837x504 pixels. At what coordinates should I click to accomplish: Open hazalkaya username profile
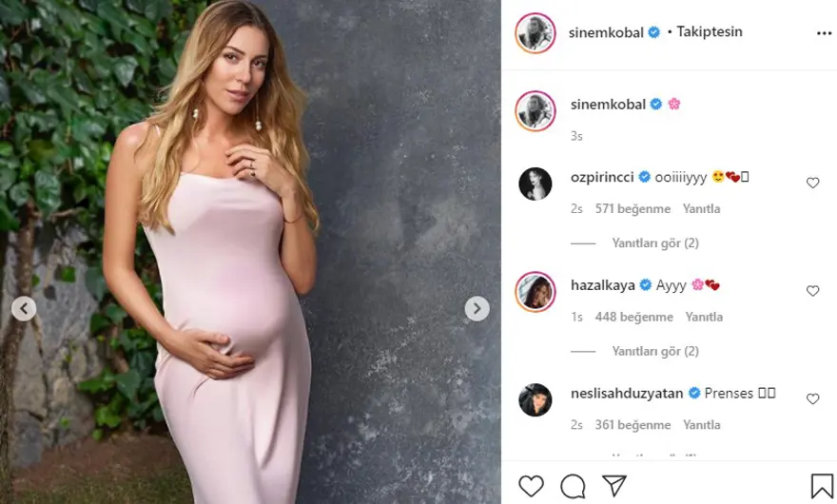tap(603, 285)
